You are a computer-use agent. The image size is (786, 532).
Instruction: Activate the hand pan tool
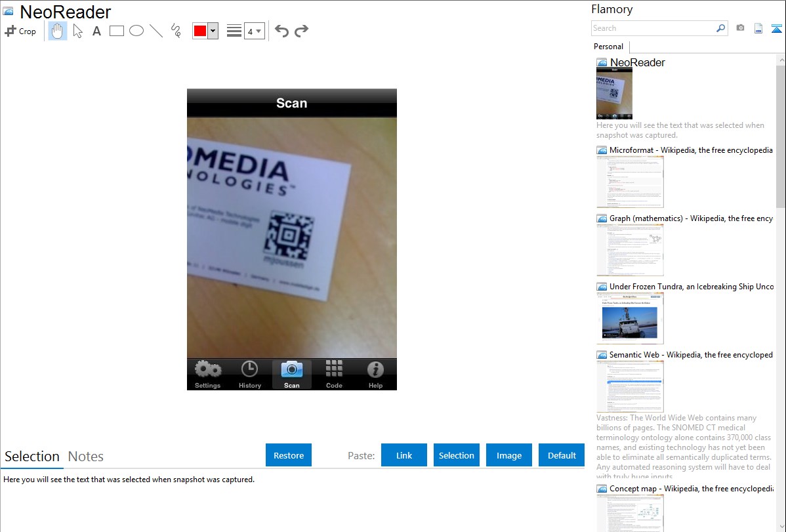tap(58, 31)
